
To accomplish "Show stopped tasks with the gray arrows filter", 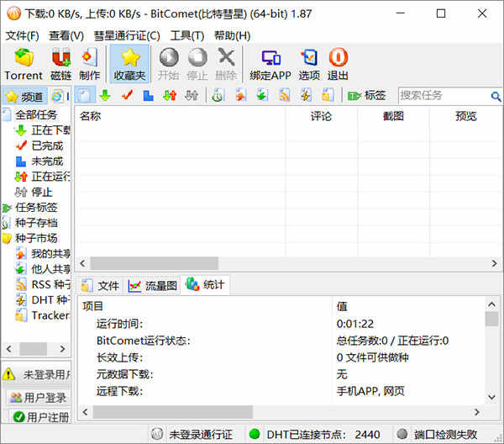I will tap(192, 96).
